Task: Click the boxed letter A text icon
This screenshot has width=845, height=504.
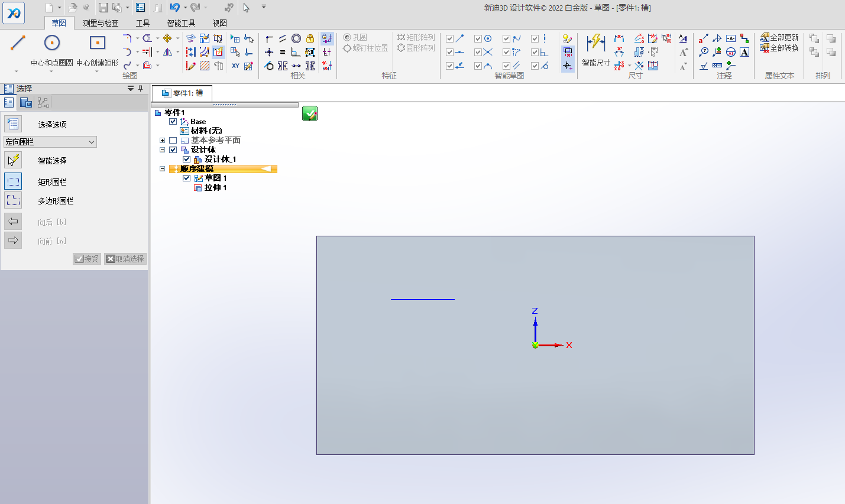Action: pos(744,52)
